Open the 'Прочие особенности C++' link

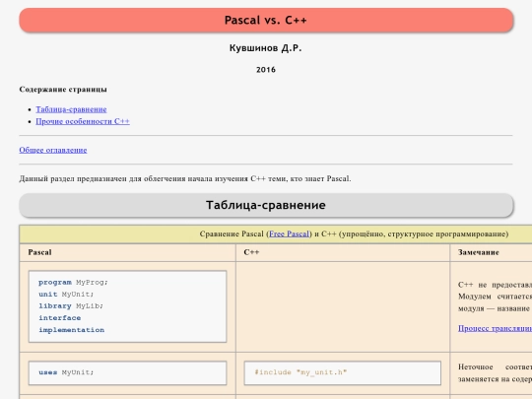pos(83,121)
